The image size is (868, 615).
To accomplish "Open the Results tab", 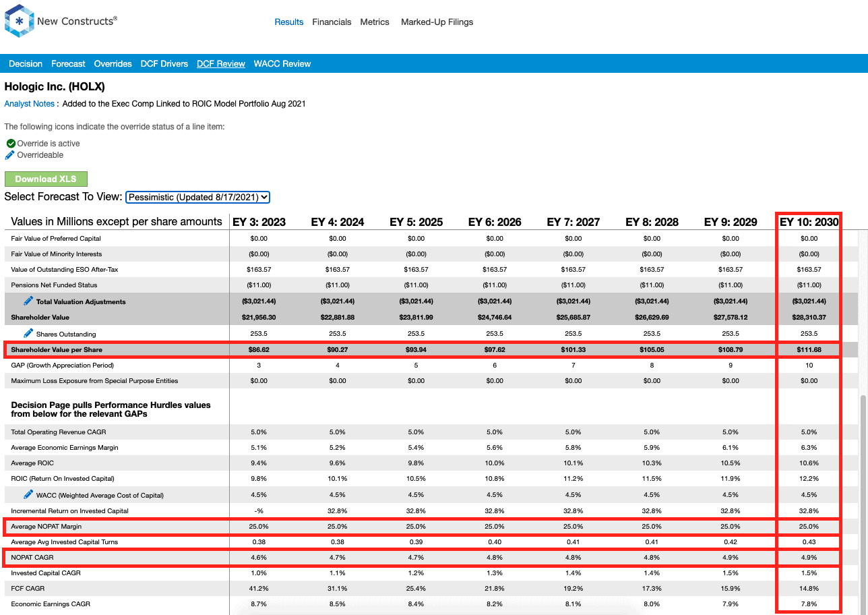I will point(289,22).
